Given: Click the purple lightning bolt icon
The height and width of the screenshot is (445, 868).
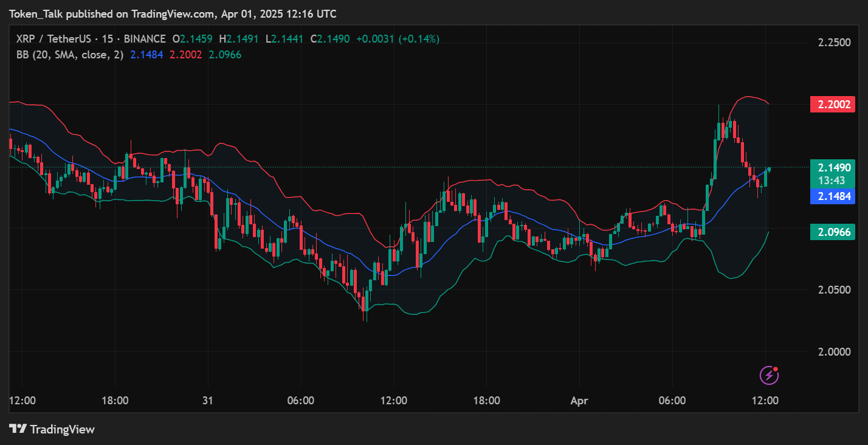Looking at the screenshot, I should click(x=769, y=375).
